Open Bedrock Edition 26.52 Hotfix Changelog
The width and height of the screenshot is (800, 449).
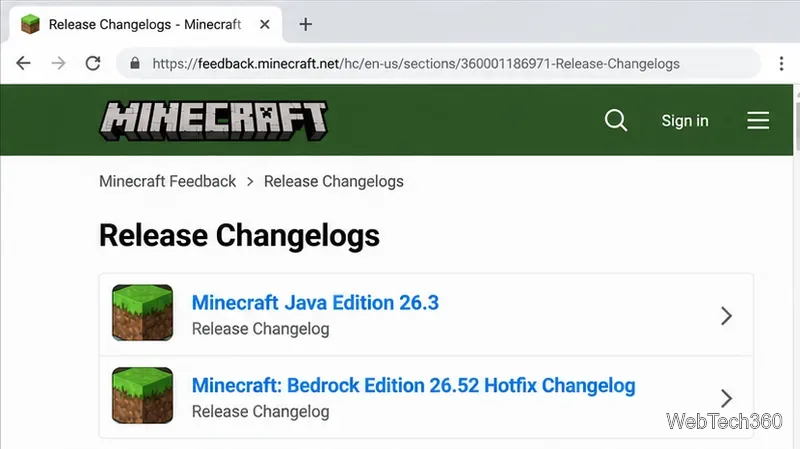tap(413, 385)
